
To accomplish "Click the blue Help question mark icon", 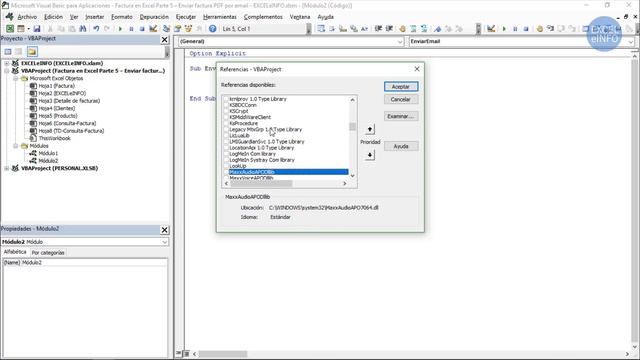I will click(x=212, y=29).
